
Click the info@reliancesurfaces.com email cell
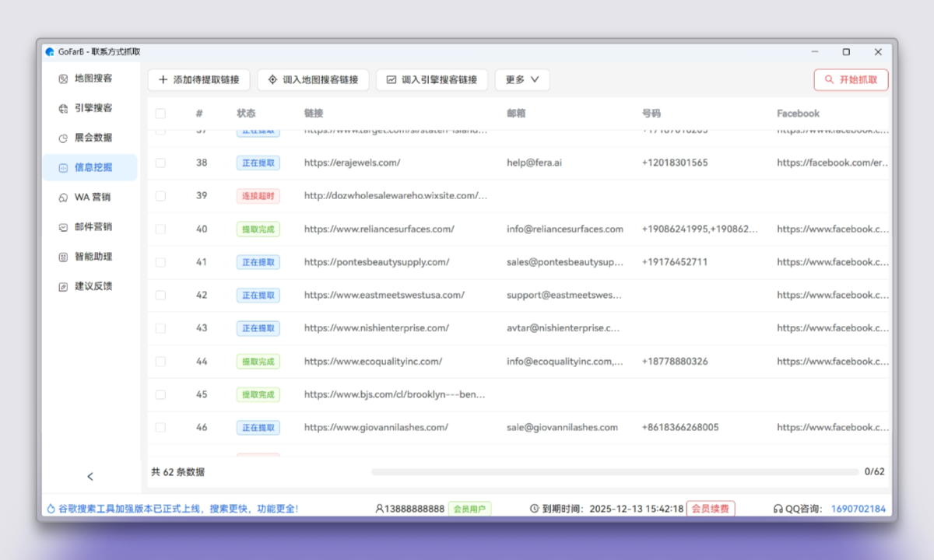pos(565,229)
